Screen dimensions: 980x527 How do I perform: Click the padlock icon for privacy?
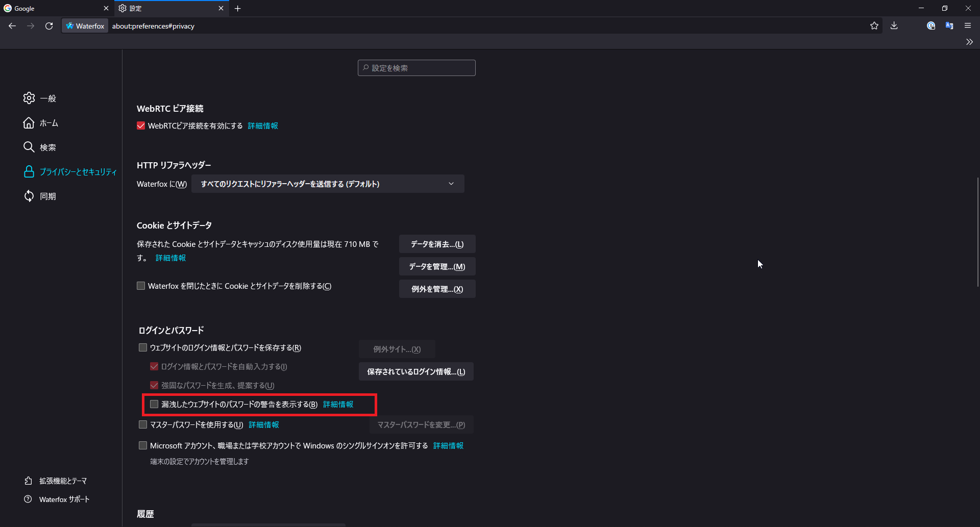click(x=29, y=171)
